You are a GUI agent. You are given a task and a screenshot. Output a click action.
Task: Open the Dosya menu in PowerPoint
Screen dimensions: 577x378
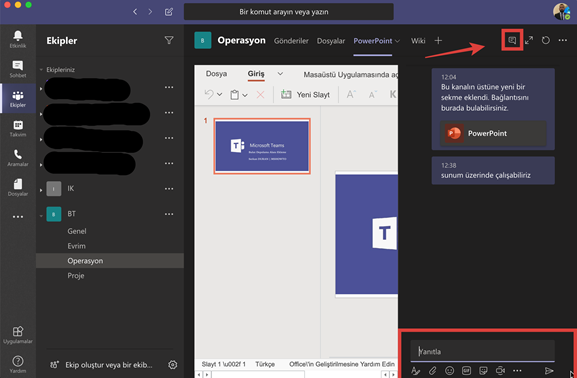(x=216, y=74)
